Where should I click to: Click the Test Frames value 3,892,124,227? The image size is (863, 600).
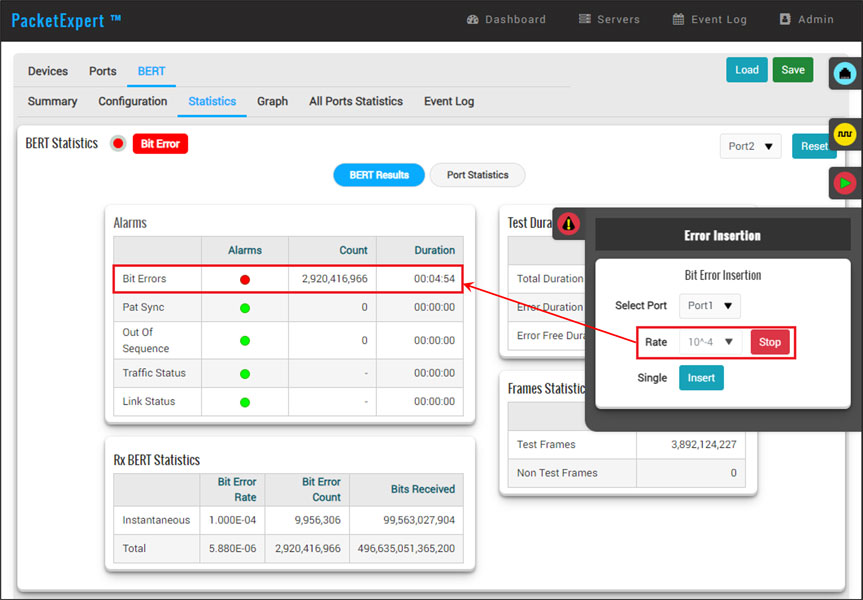[x=703, y=444]
